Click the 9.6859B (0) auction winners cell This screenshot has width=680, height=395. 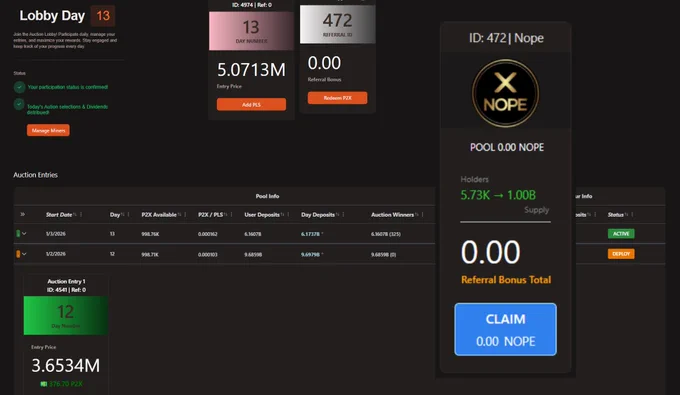[383, 255]
